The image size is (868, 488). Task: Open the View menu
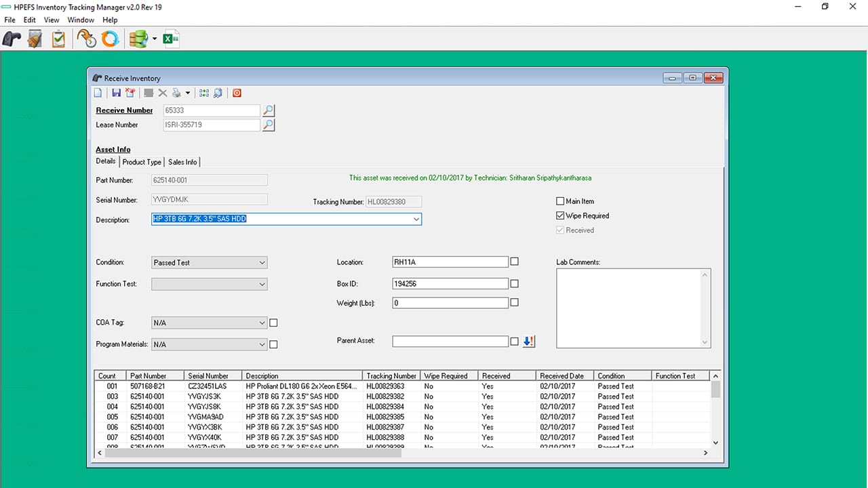52,20
